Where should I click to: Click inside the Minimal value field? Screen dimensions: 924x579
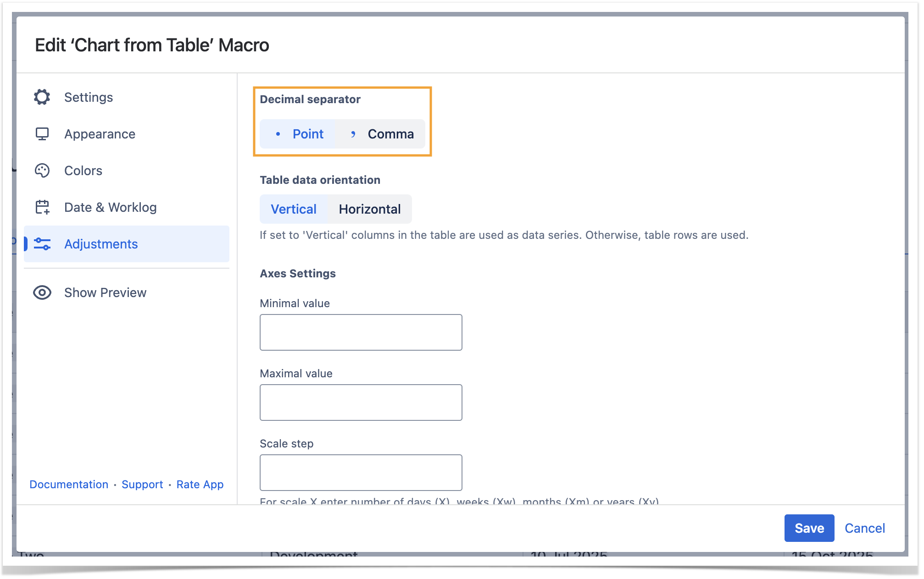click(361, 332)
